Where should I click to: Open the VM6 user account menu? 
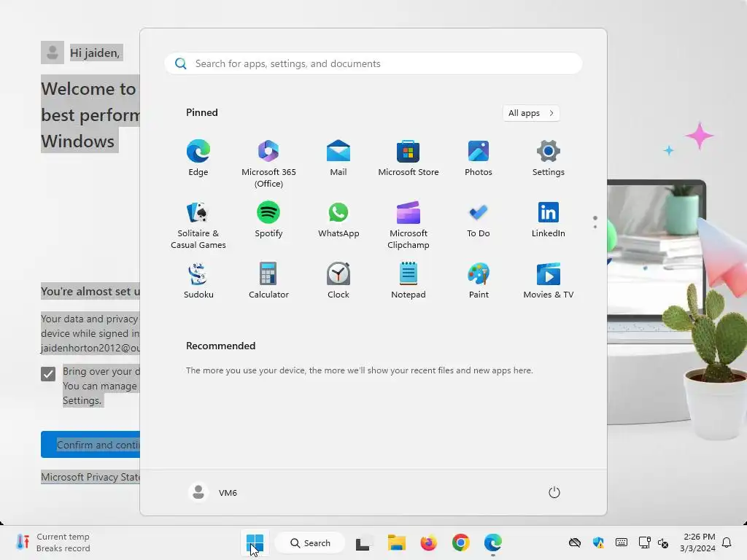coord(213,492)
